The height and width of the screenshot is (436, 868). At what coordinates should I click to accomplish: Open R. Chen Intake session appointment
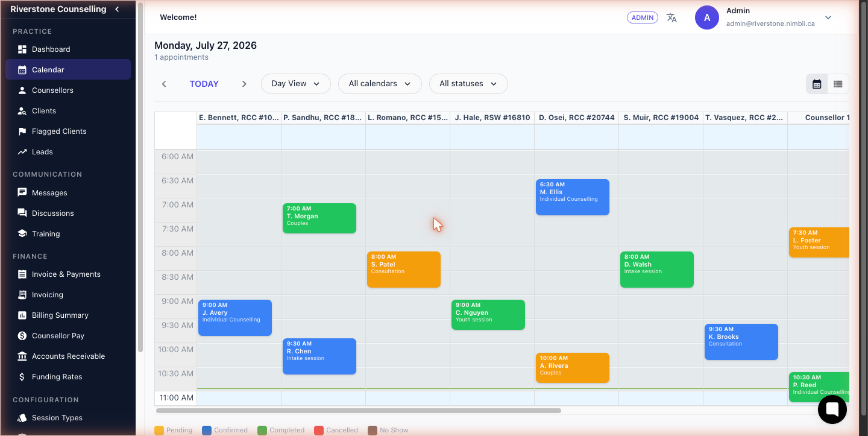[x=319, y=356]
